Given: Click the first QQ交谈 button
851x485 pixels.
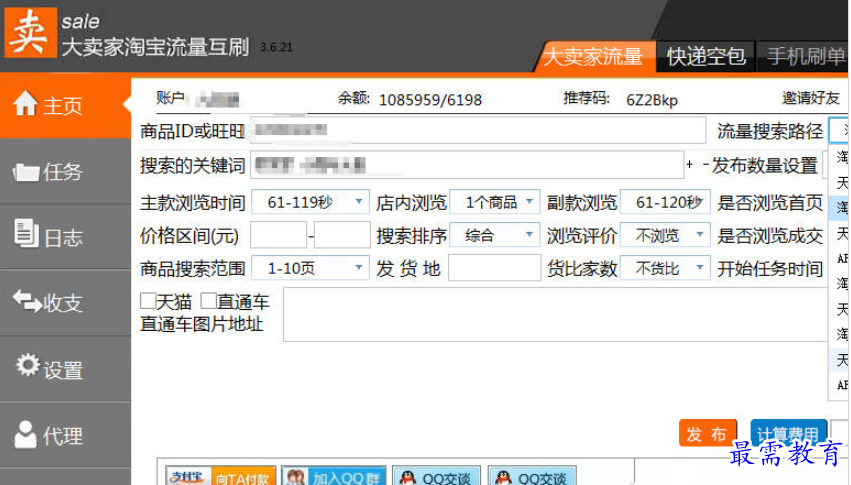Looking at the screenshot, I should tap(436, 476).
